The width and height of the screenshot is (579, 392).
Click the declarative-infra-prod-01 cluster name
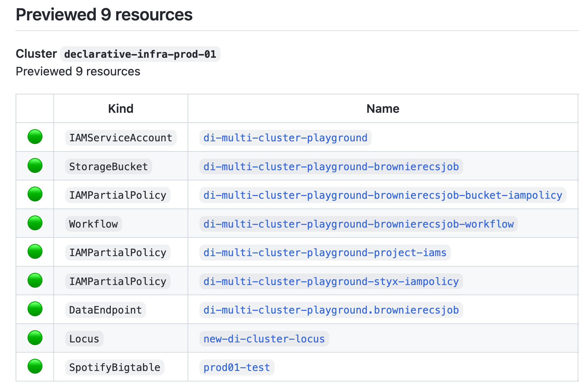pos(140,54)
